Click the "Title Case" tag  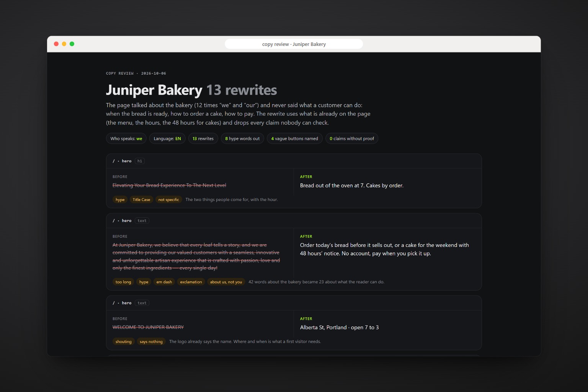[x=141, y=199]
